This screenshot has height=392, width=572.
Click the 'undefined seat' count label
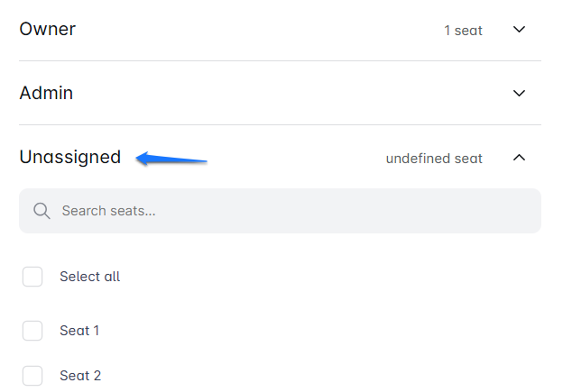(434, 159)
